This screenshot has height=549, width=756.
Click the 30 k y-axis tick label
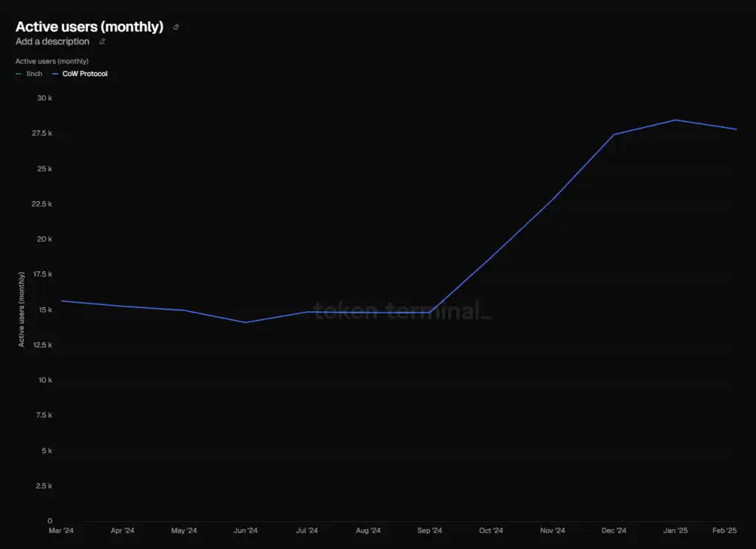tap(44, 98)
